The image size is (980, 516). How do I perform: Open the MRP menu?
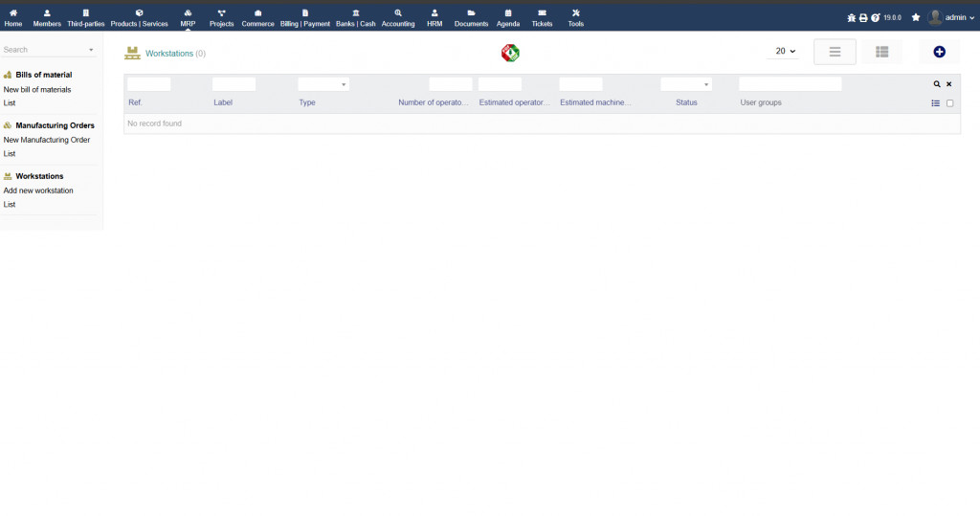click(188, 18)
